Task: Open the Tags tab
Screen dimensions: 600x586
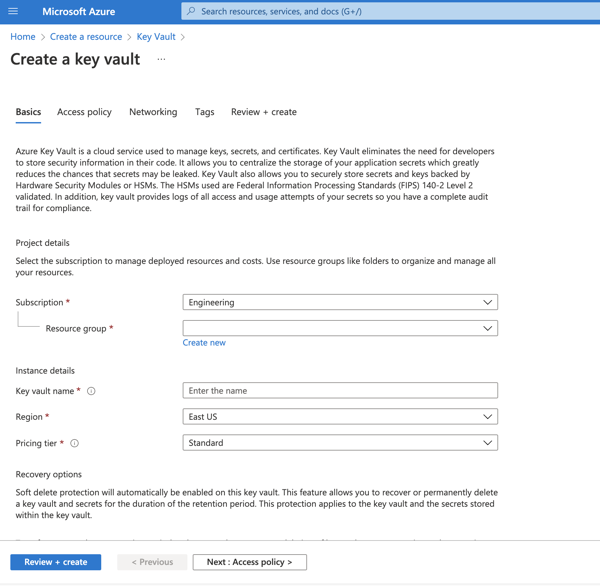Action: click(204, 112)
